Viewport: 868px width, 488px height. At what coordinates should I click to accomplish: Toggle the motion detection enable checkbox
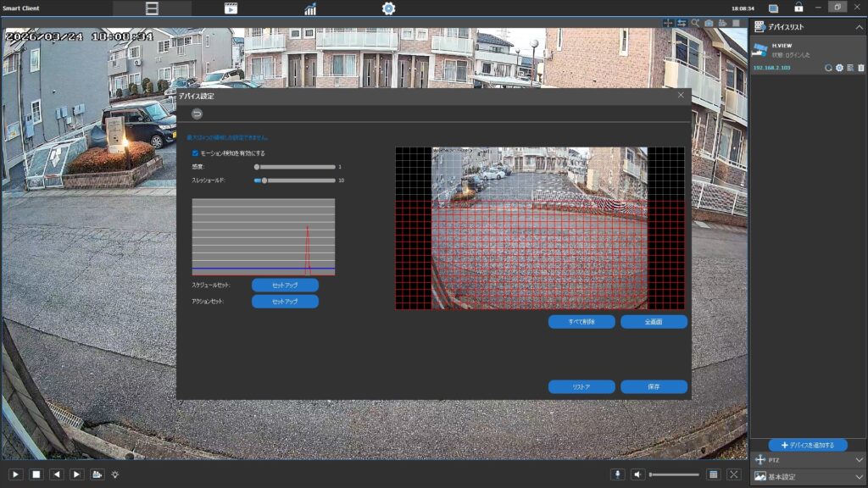pyautogui.click(x=196, y=153)
